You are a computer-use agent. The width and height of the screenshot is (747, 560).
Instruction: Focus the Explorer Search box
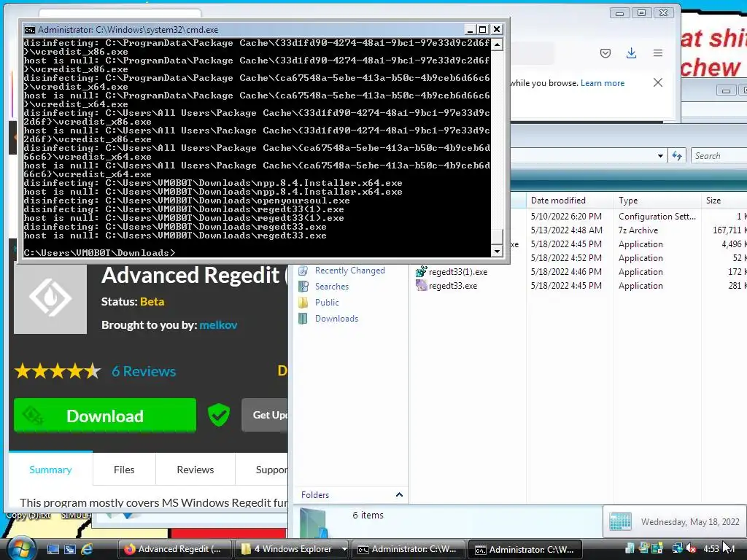[x=719, y=156]
